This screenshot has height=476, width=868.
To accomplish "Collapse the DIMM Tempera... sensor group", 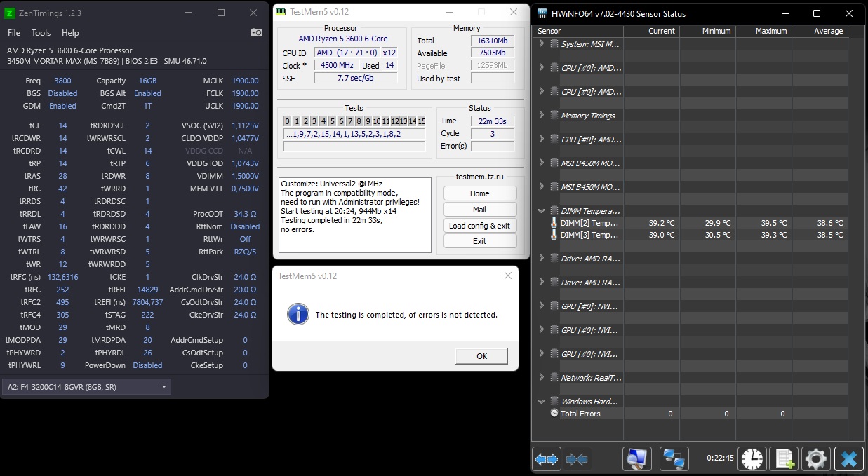I will tap(541, 211).
